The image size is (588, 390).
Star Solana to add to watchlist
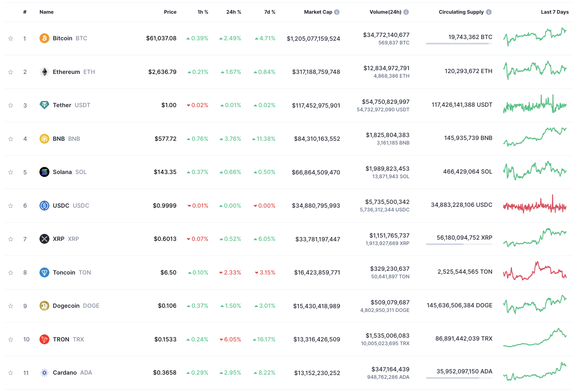11,172
